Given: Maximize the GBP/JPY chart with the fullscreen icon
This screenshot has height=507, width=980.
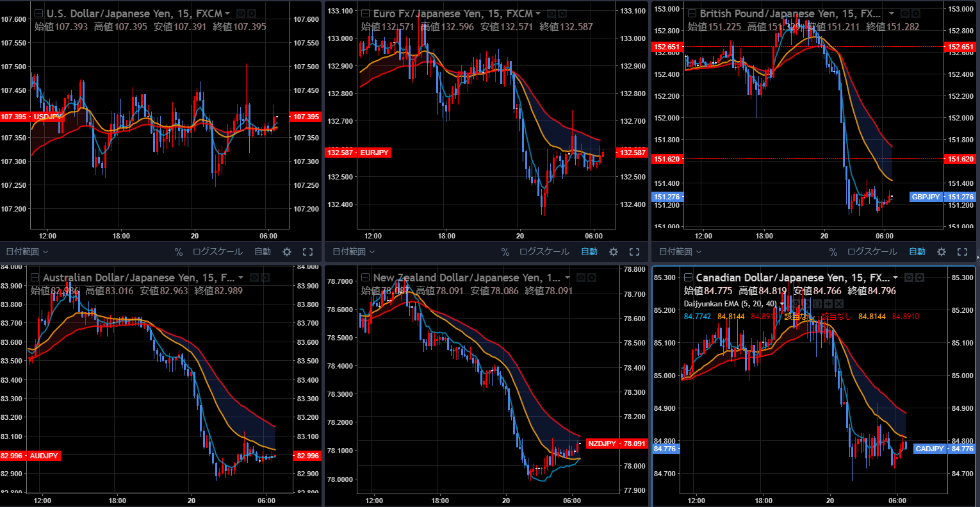Looking at the screenshot, I should 962,252.
